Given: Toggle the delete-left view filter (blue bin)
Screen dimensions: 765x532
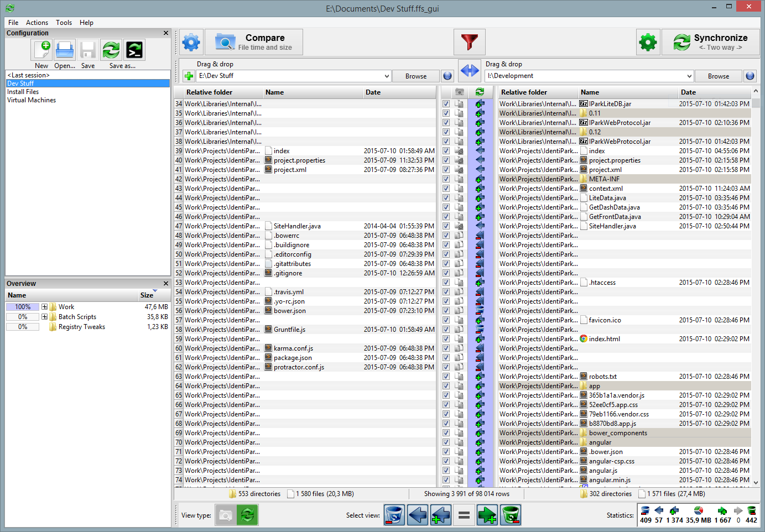Looking at the screenshot, I should tap(394, 515).
